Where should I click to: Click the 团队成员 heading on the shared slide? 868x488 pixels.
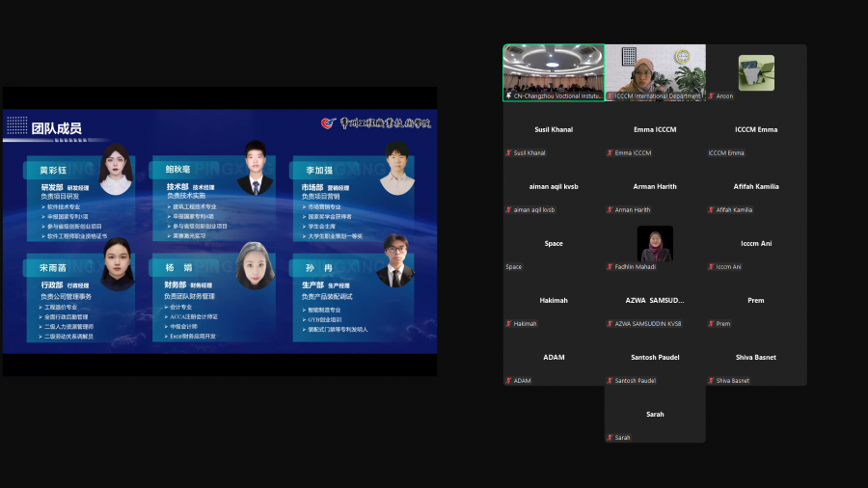click(56, 127)
